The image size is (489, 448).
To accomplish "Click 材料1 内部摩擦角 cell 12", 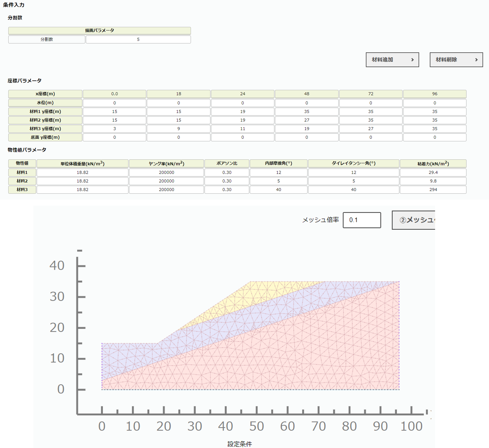I will click(x=278, y=172).
